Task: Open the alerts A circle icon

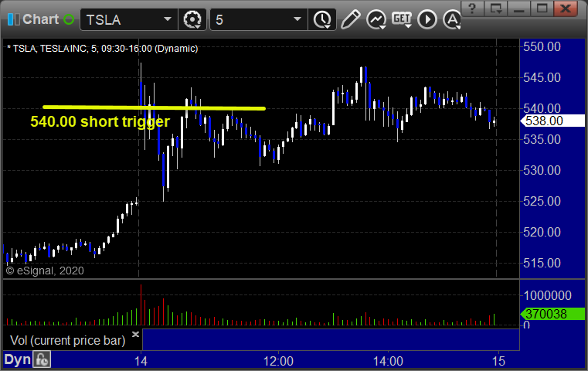Action: 452,19
